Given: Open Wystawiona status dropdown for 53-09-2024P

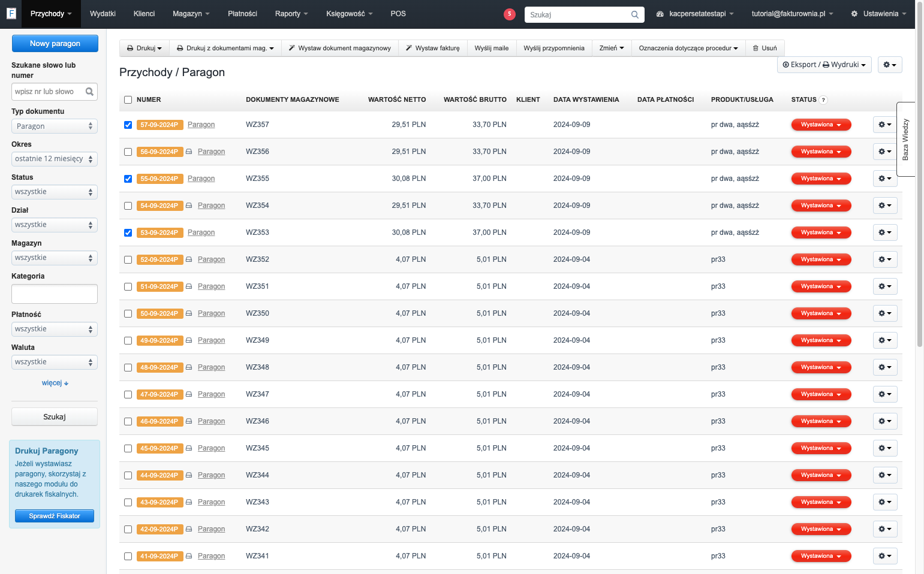Looking at the screenshot, I should [x=821, y=232].
